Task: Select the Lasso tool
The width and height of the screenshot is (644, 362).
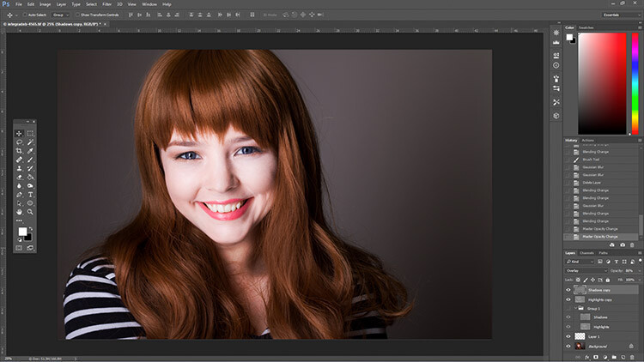Action: coord(19,142)
